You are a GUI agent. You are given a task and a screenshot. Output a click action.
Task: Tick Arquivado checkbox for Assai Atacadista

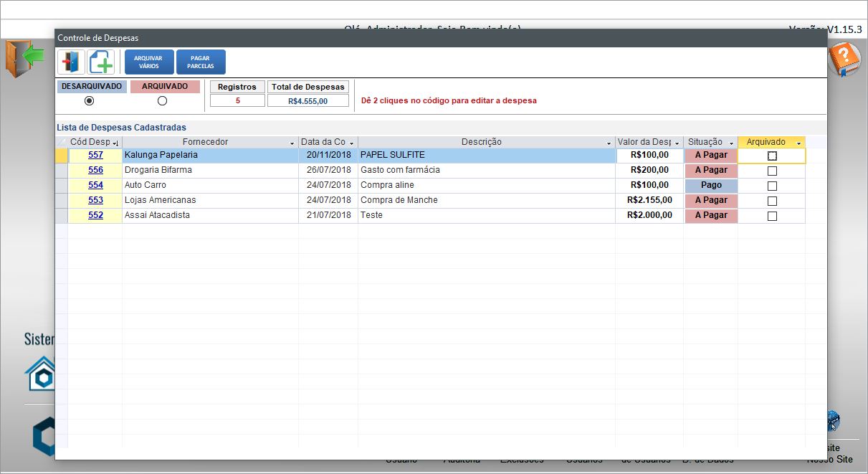click(772, 216)
